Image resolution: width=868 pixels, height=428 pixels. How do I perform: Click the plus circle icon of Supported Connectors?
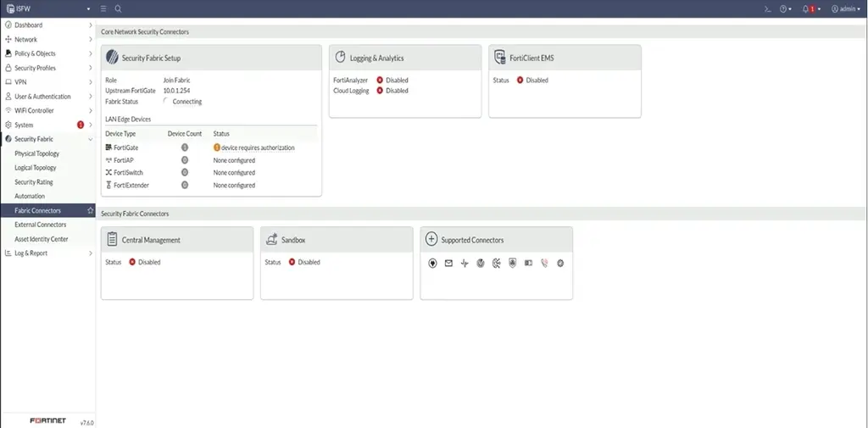(x=431, y=239)
